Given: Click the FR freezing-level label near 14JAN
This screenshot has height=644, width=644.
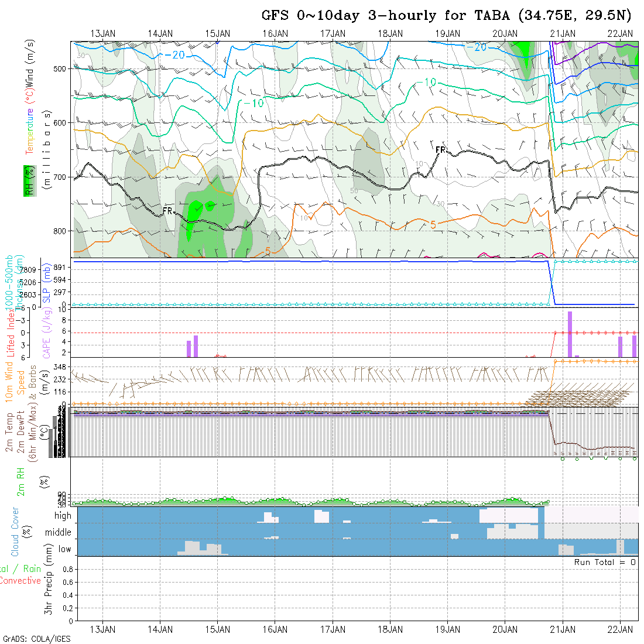Looking at the screenshot, I should click(x=167, y=211).
